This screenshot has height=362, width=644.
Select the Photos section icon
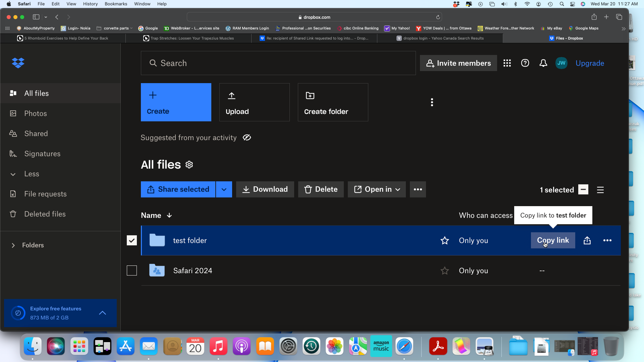[13, 114]
